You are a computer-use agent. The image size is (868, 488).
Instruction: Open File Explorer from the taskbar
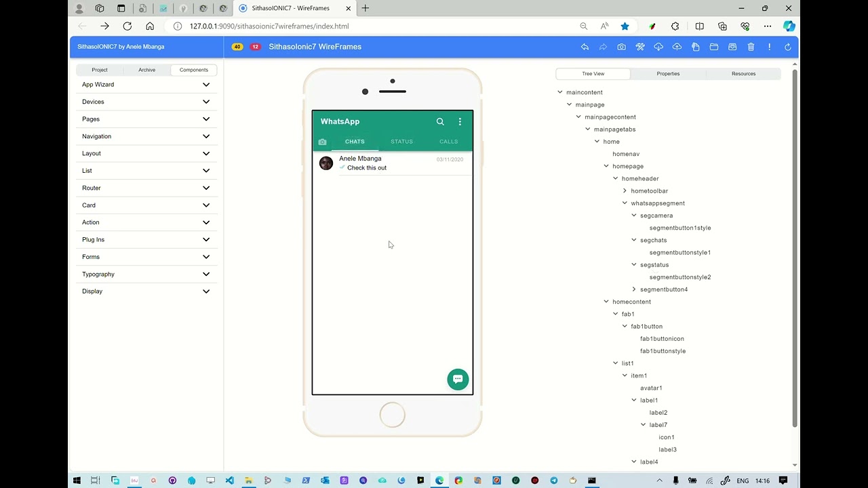[249, 481]
